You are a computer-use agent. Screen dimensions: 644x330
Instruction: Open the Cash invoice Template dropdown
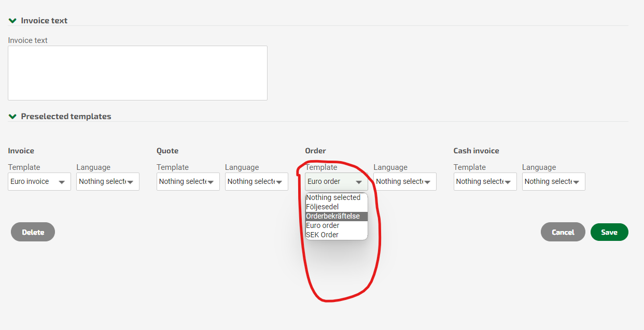(485, 182)
